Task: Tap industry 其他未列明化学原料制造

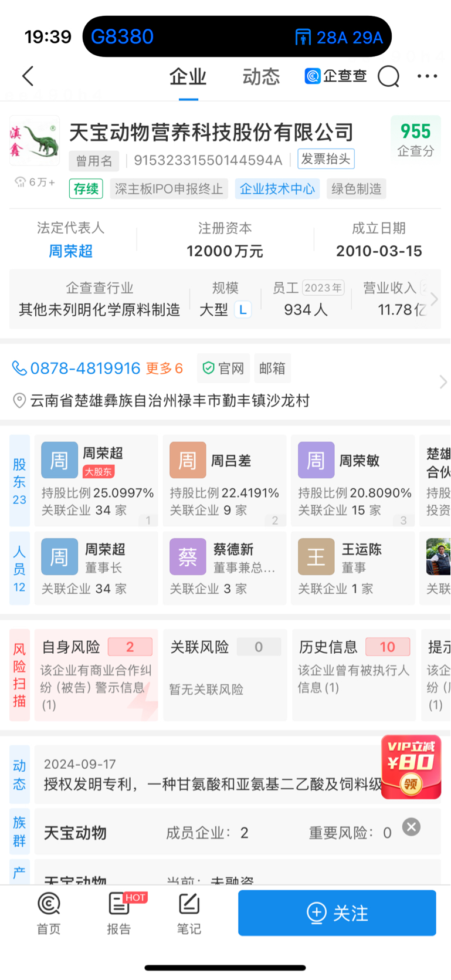Action: click(100, 310)
